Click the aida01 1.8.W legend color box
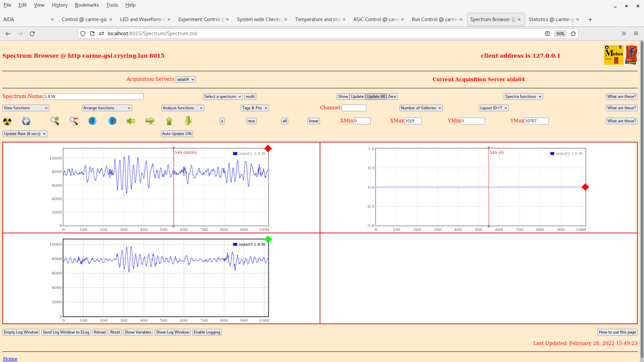 [x=235, y=154]
